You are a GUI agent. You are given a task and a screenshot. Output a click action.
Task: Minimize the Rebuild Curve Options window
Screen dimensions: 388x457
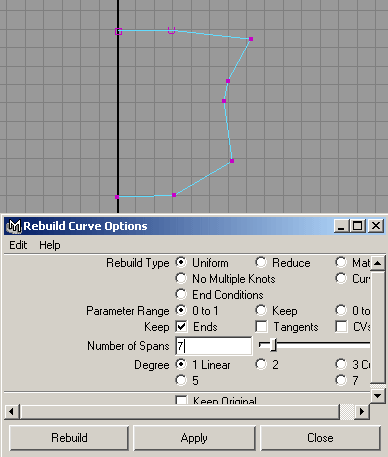[341, 226]
